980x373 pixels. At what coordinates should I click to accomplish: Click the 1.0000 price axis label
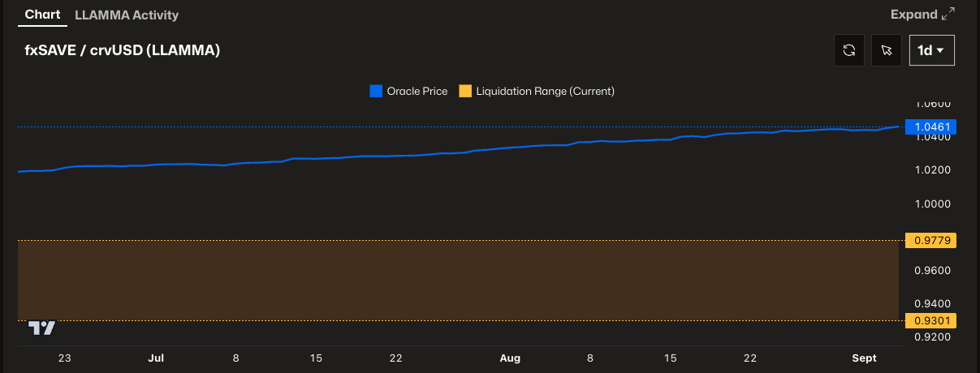click(x=932, y=204)
